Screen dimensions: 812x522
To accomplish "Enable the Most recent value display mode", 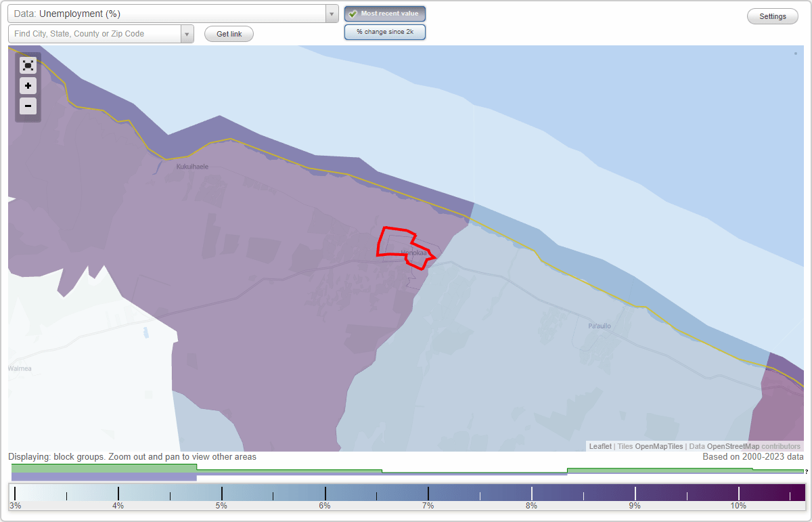I will [384, 13].
